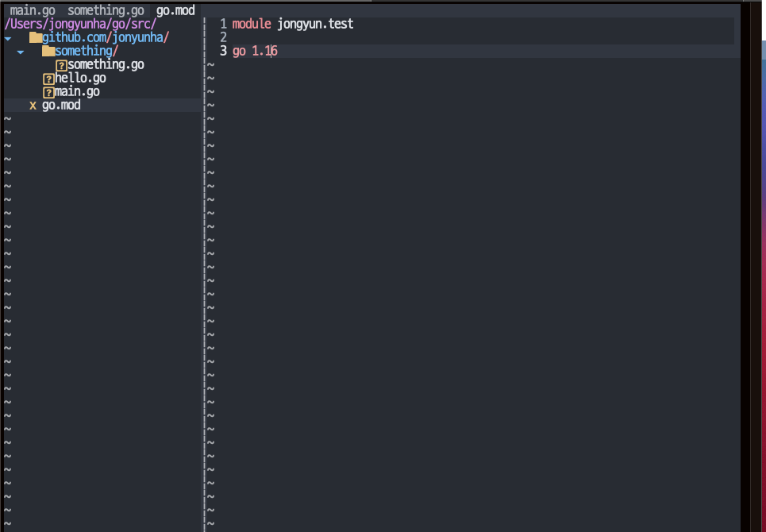Open something.go in the file tree

106,65
